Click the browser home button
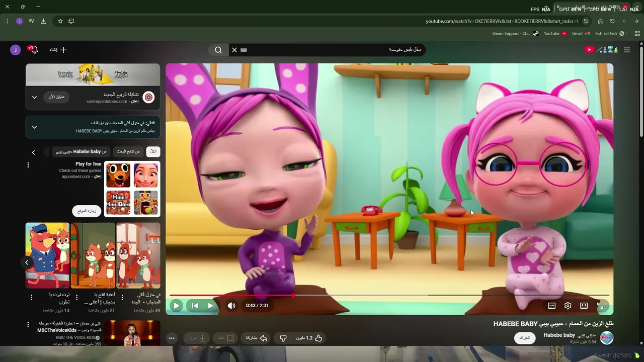The width and height of the screenshot is (644, 362). tap(600, 21)
